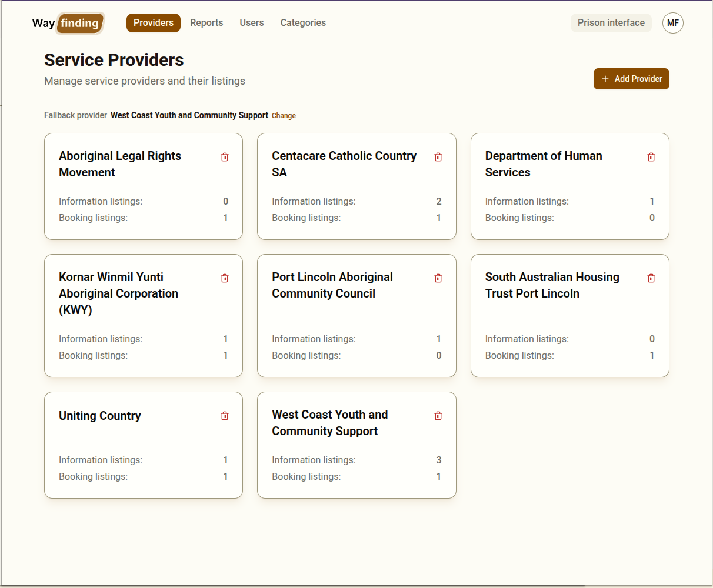The image size is (713, 588).
Task: Open the MF user account menu
Action: point(672,23)
